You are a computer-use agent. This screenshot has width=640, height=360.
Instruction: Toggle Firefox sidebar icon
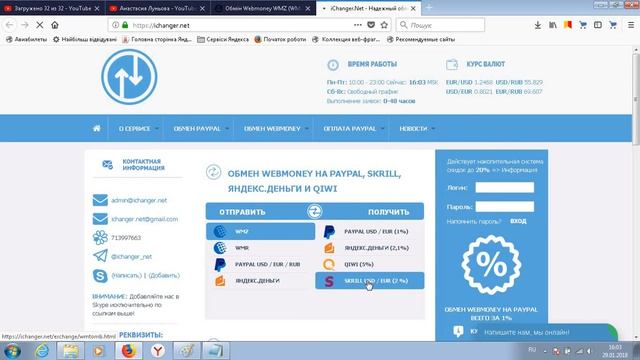pos(598,25)
